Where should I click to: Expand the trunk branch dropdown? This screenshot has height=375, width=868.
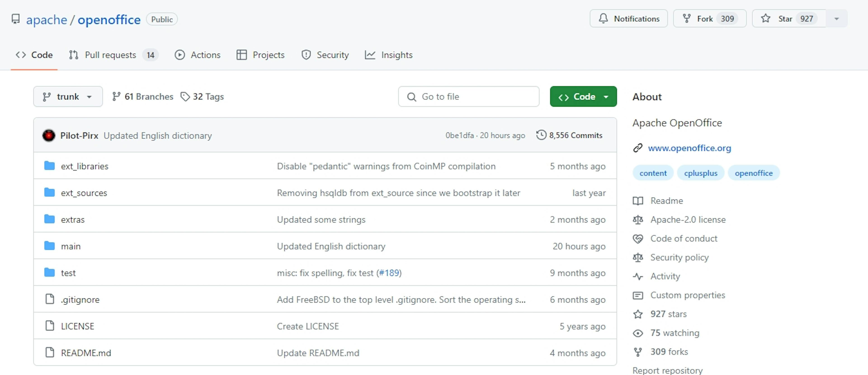click(x=67, y=96)
